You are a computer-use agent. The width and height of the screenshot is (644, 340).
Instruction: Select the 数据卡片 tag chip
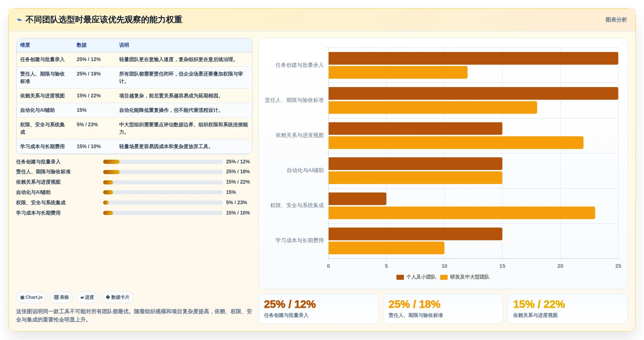[118, 297]
